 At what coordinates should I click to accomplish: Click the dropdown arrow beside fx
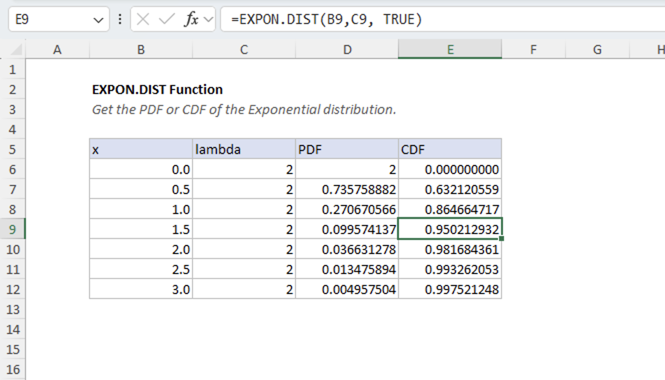click(x=208, y=19)
